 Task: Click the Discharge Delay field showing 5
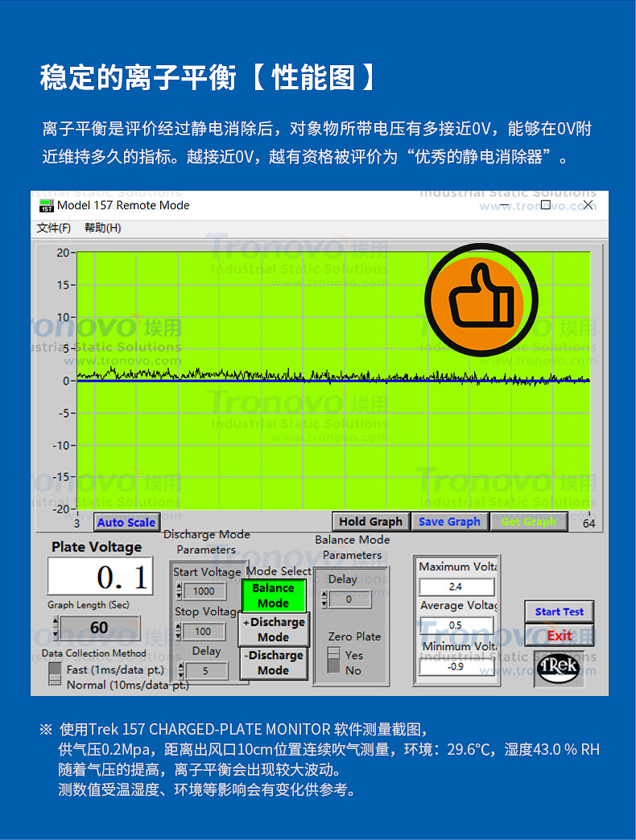(206, 670)
